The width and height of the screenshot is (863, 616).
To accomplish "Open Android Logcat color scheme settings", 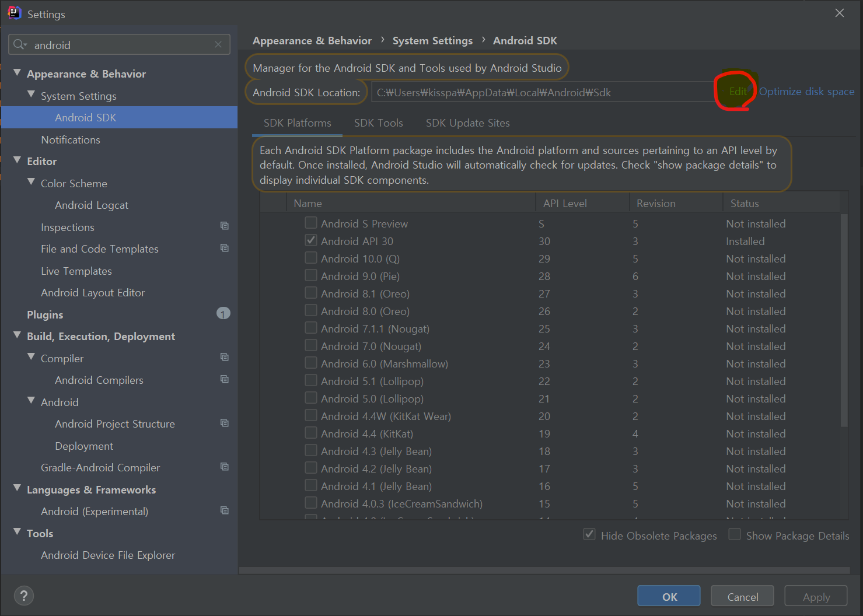I will click(x=92, y=205).
